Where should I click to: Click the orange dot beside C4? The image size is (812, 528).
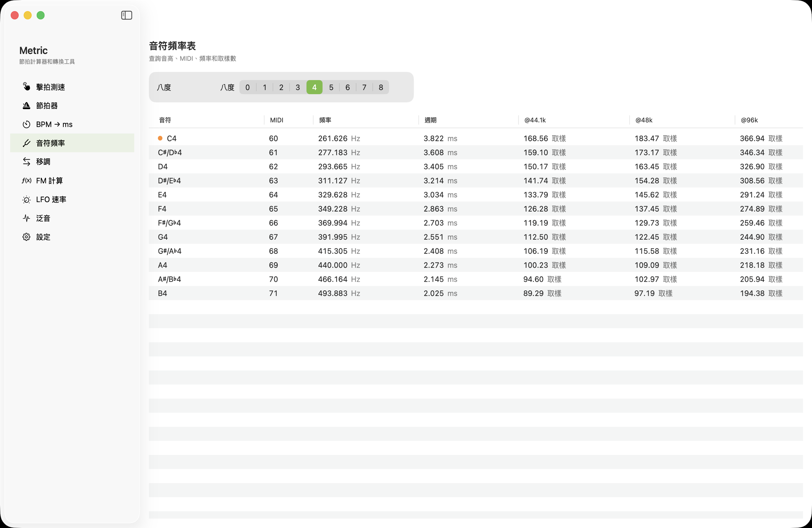pyautogui.click(x=160, y=138)
